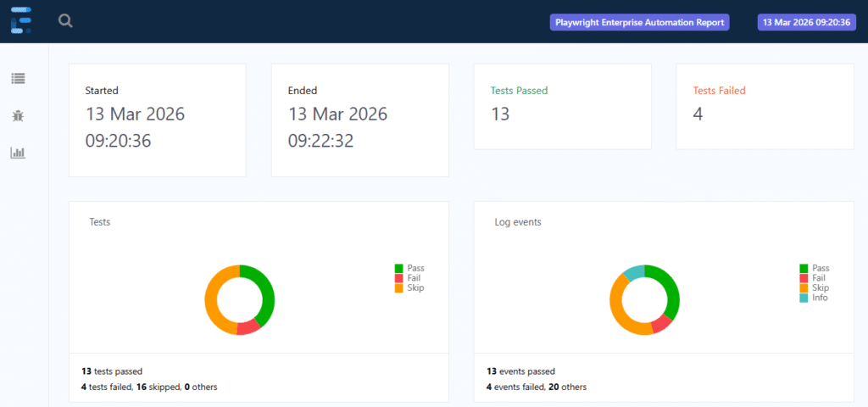This screenshot has width=868, height=407.
Task: Click the red Fail swatch in Log events legend
Action: coord(804,278)
